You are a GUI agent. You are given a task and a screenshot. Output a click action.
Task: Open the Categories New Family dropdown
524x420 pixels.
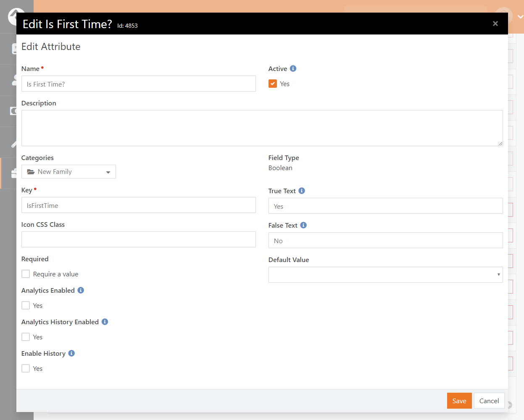(68, 171)
